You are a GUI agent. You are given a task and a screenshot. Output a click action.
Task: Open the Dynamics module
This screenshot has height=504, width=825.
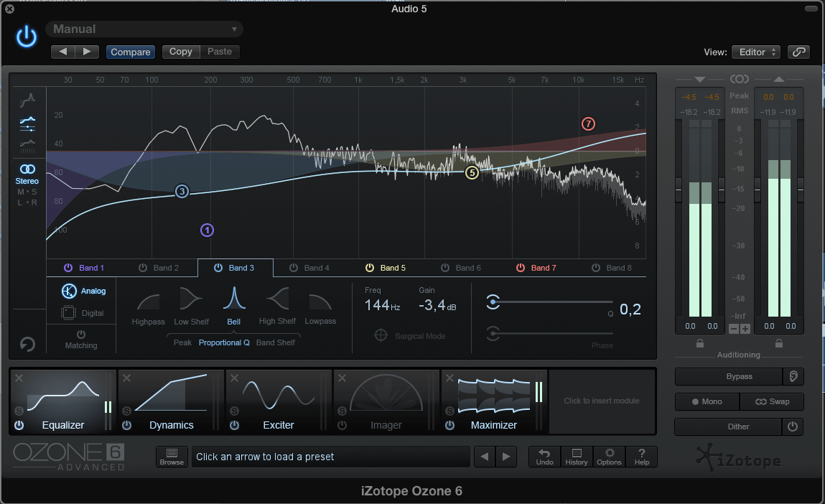[x=171, y=402]
